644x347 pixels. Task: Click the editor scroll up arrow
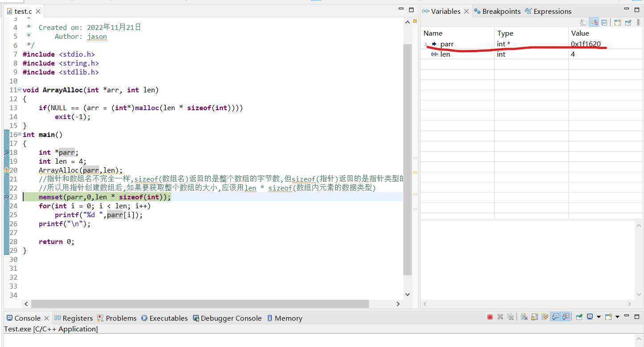click(407, 21)
